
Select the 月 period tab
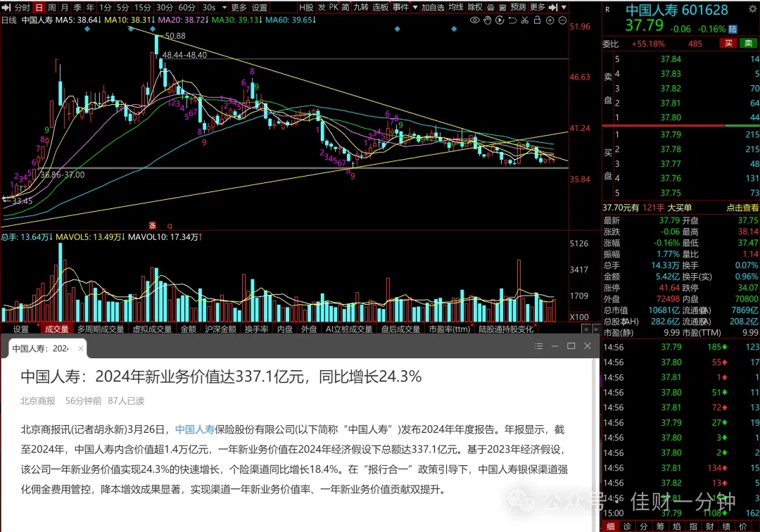pyautogui.click(x=65, y=7)
